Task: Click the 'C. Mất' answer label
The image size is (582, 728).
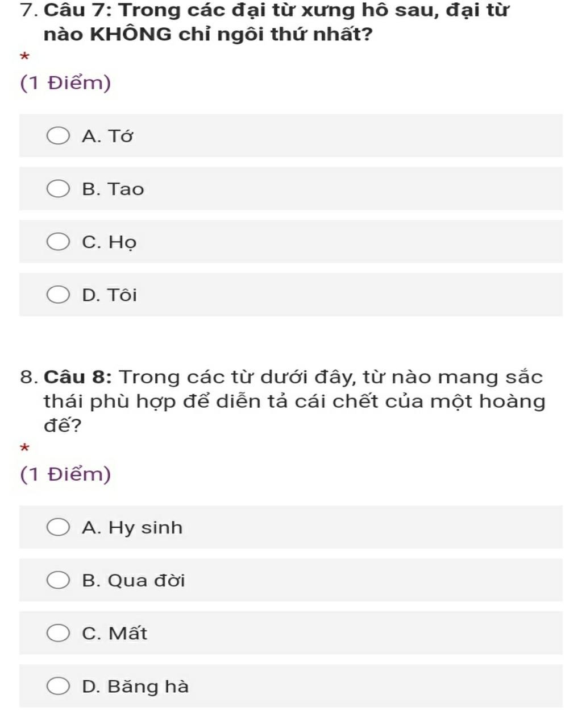Action: coord(114,633)
